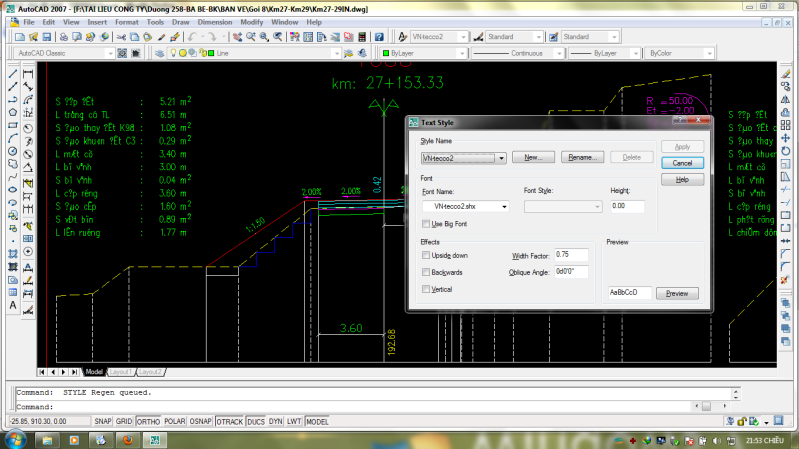Open the Modify menu
The width and height of the screenshot is (799, 449).
252,22
